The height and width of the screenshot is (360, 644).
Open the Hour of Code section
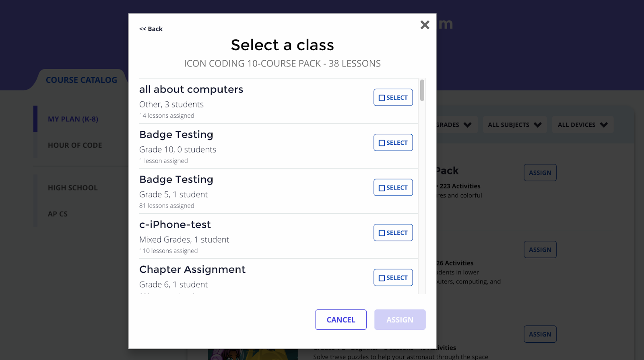pos(75,145)
